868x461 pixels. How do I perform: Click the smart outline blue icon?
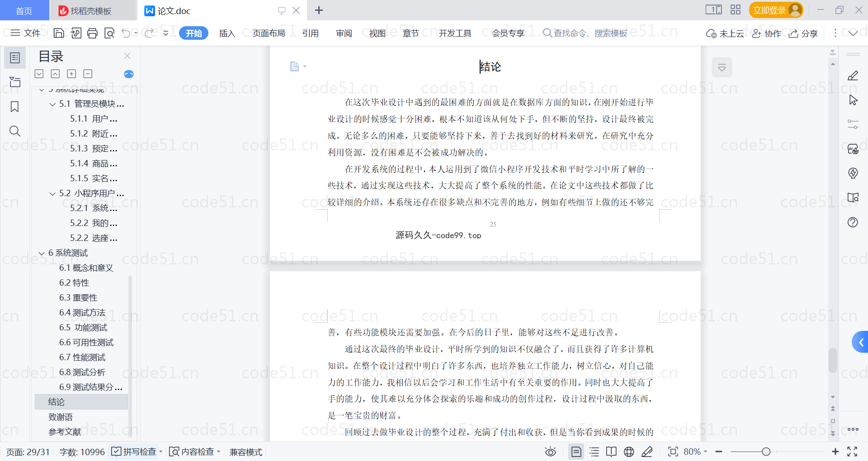[x=129, y=74]
